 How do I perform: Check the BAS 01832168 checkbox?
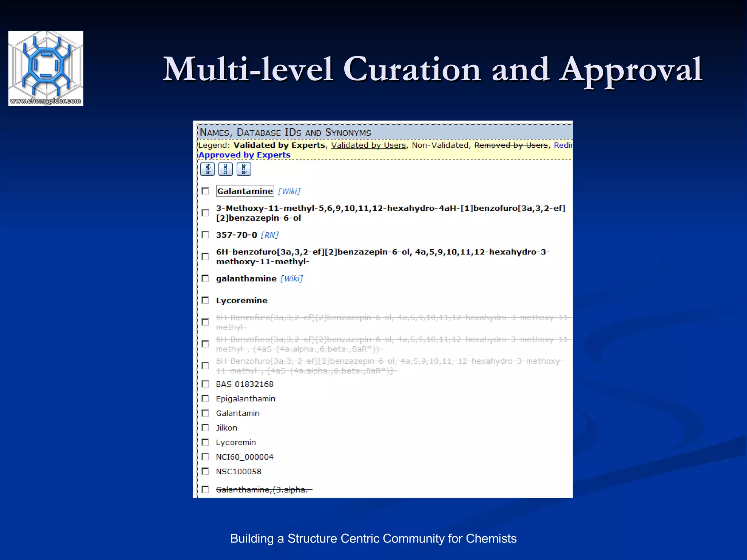point(205,384)
